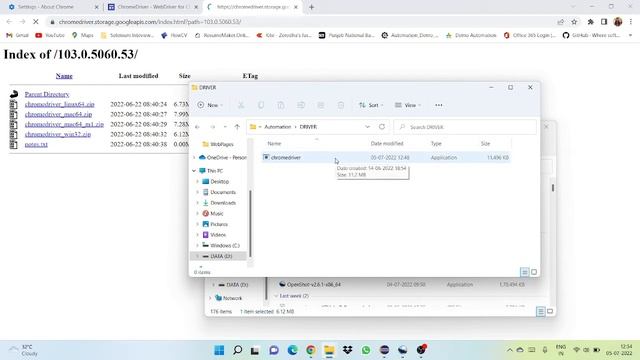The width and height of the screenshot is (640, 360).
Task: Open GitHub bookmark
Action: click(x=591, y=36)
